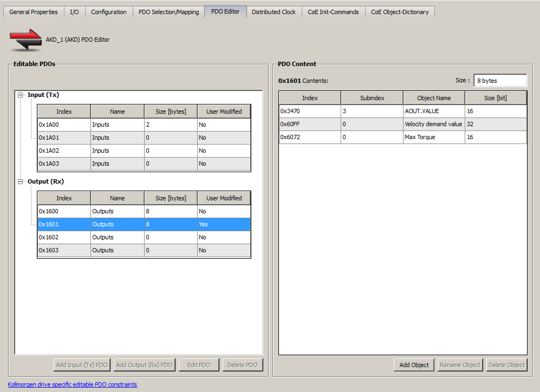Select the 0x1A00 Inputs row

pos(144,125)
